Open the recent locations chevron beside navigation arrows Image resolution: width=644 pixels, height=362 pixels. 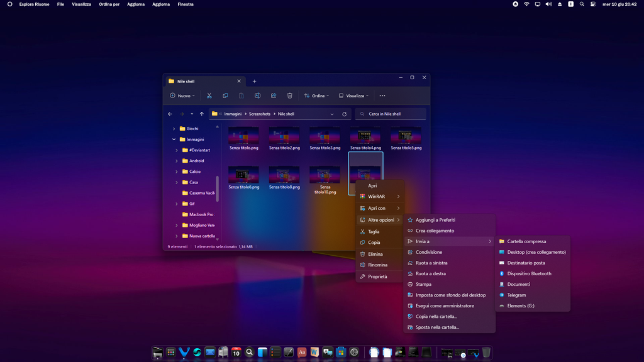[192, 114]
